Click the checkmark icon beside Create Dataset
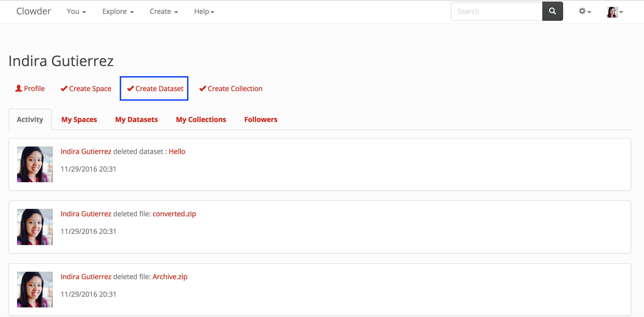This screenshot has height=317, width=644. [130, 89]
